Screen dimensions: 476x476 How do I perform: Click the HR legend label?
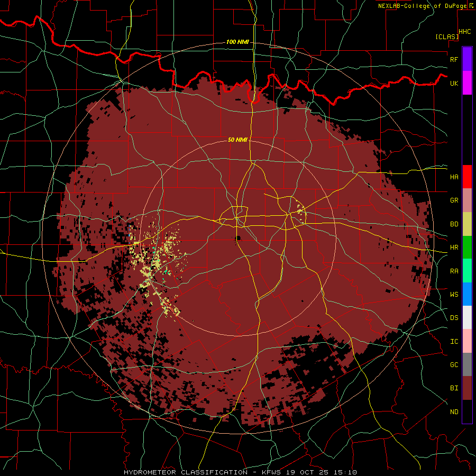(454, 248)
